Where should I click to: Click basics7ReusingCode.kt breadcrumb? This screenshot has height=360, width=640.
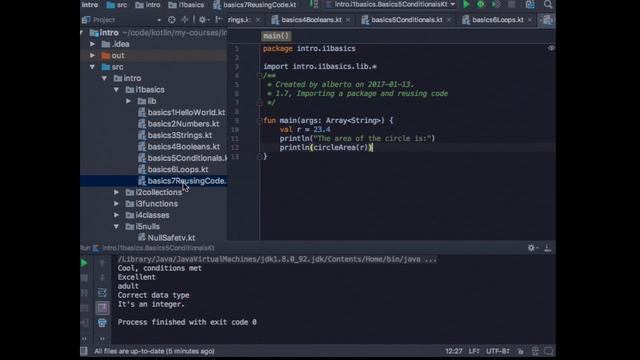255,5
